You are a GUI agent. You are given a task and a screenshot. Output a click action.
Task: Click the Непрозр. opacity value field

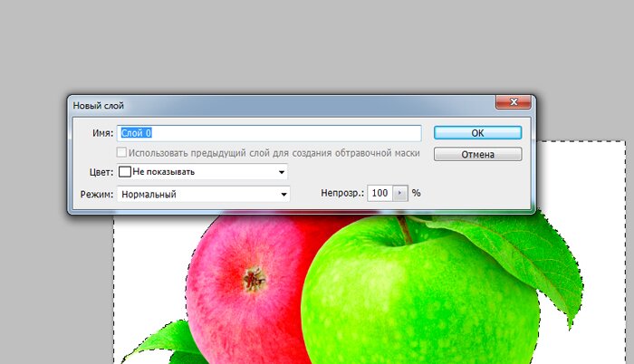[379, 193]
